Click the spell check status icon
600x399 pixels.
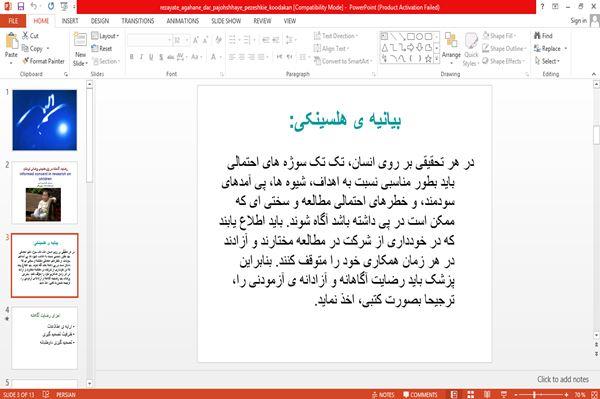coord(46,394)
